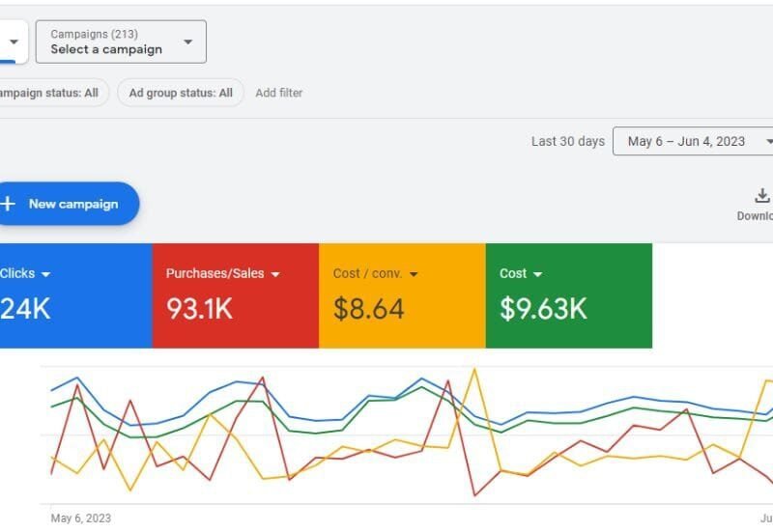
Task: Click the Download icon
Action: [x=761, y=196]
